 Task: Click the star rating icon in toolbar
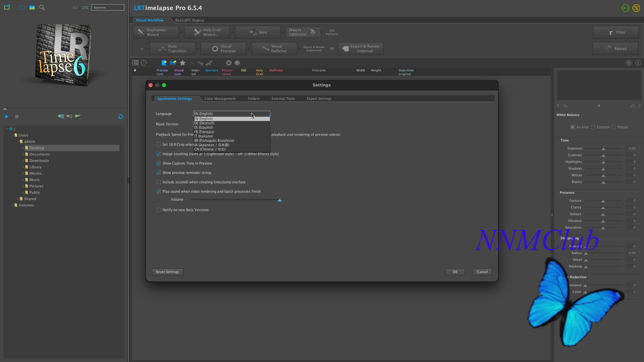pyautogui.click(x=182, y=63)
